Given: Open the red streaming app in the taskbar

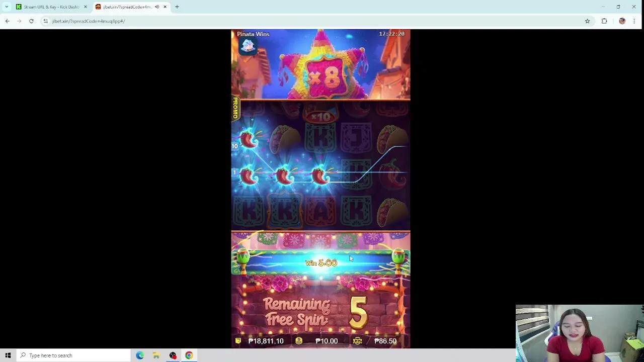Looking at the screenshot, I should (x=173, y=355).
